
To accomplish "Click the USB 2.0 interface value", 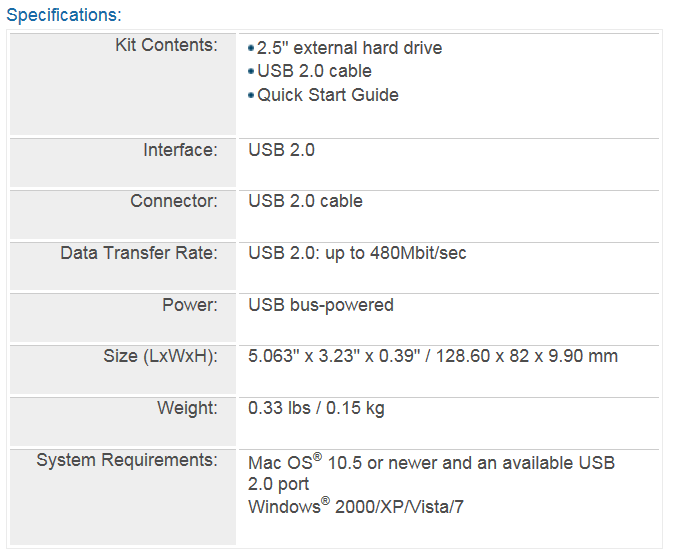I will click(282, 150).
